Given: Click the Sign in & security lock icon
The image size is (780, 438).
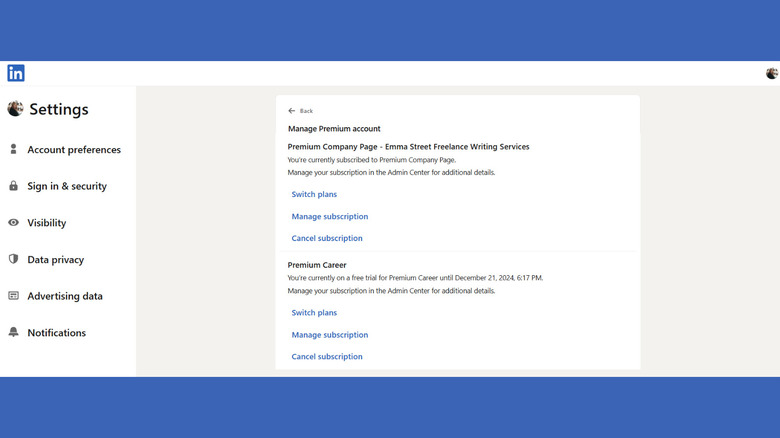Looking at the screenshot, I should [13, 186].
